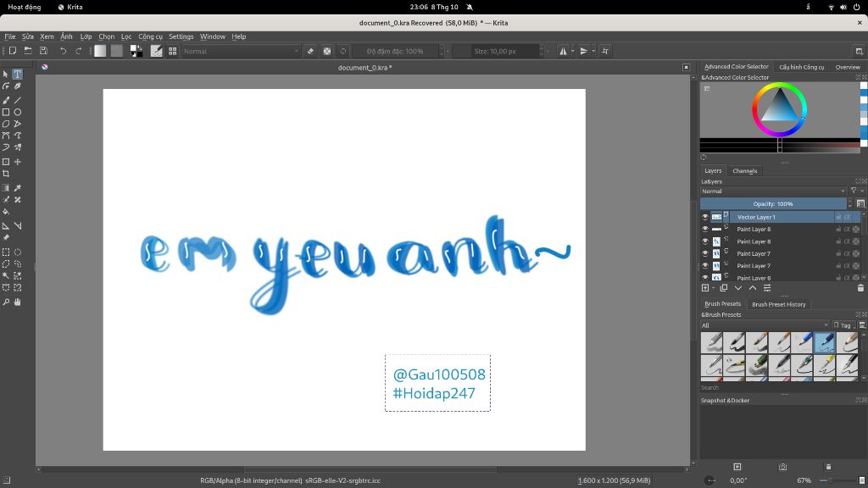868x488 pixels.
Task: Open the layer filter funnel dropdown
Action: (x=856, y=191)
